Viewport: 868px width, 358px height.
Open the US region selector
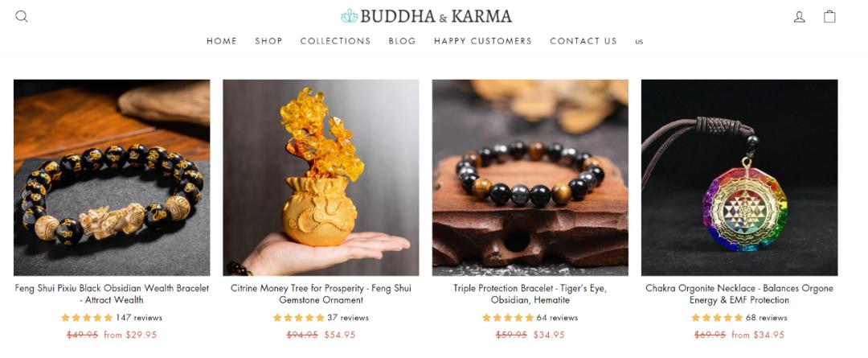(x=640, y=42)
